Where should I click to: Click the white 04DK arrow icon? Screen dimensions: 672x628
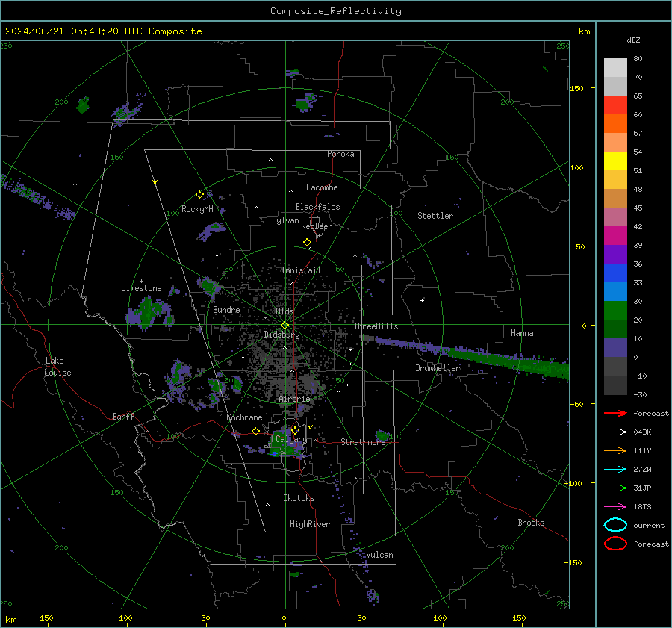pyautogui.click(x=615, y=432)
